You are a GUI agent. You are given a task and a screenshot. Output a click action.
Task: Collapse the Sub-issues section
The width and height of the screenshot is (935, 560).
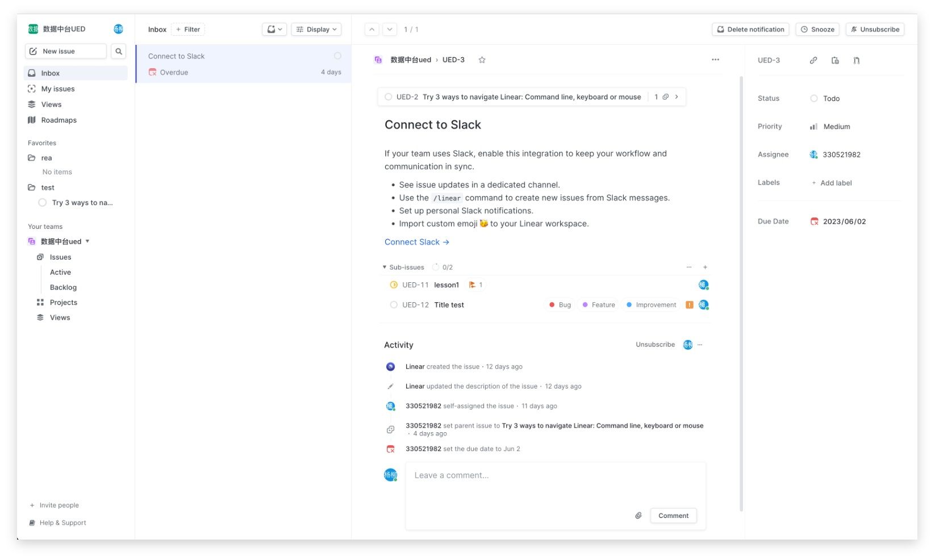385,267
